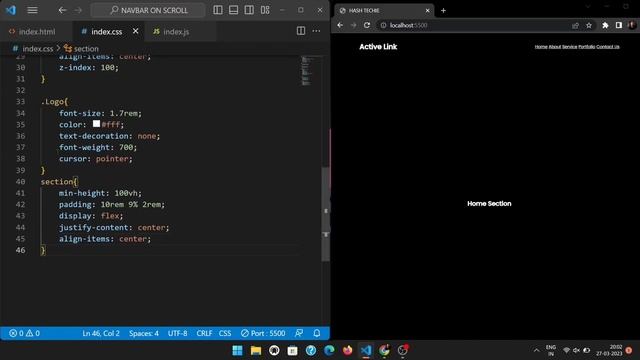Open Windows Start menu
The height and width of the screenshot is (360, 640).
point(237,350)
